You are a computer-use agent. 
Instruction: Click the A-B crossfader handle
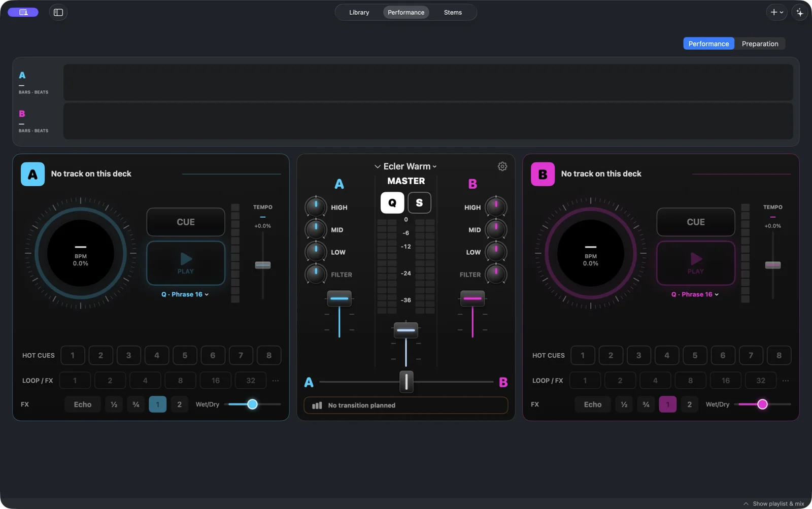pos(407,382)
